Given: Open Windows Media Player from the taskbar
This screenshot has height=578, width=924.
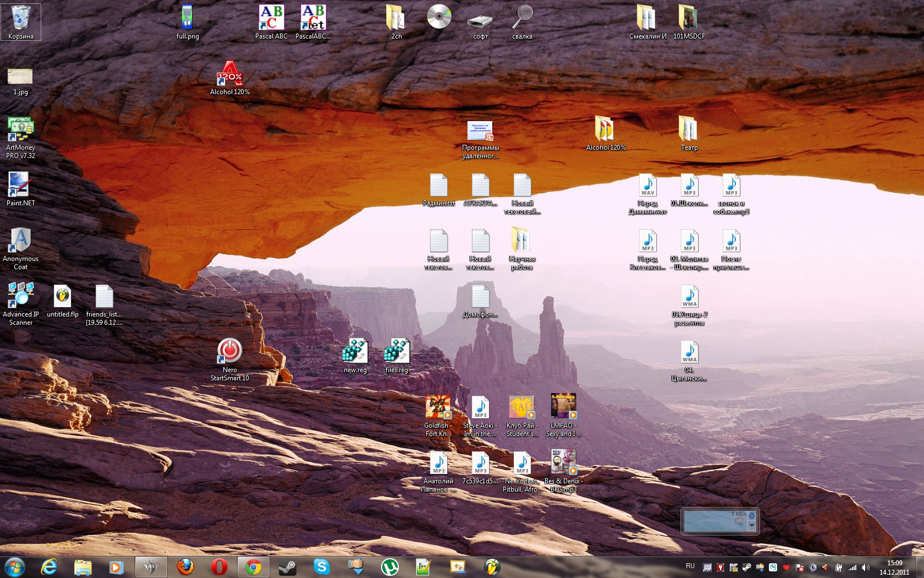Looking at the screenshot, I should click(117, 566).
